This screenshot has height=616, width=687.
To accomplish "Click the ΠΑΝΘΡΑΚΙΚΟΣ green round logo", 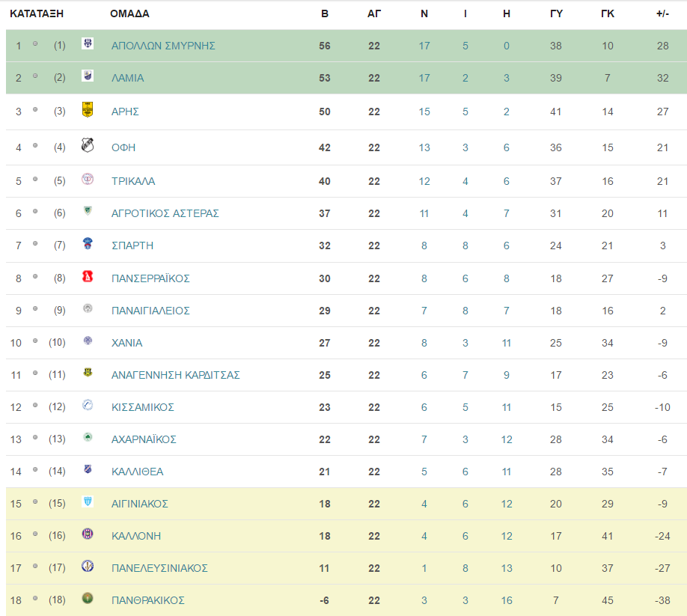I will 88,598.
